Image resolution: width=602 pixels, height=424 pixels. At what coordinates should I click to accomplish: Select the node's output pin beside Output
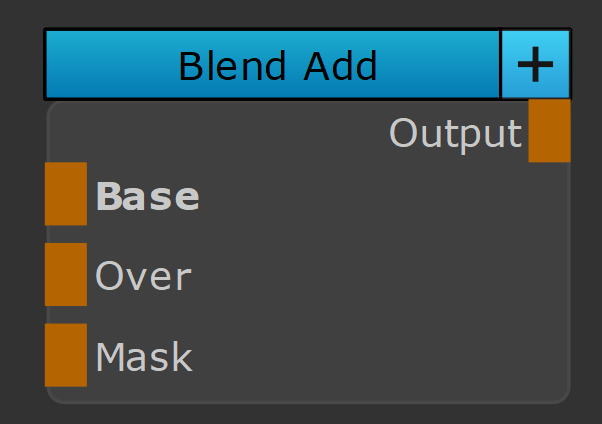(549, 131)
